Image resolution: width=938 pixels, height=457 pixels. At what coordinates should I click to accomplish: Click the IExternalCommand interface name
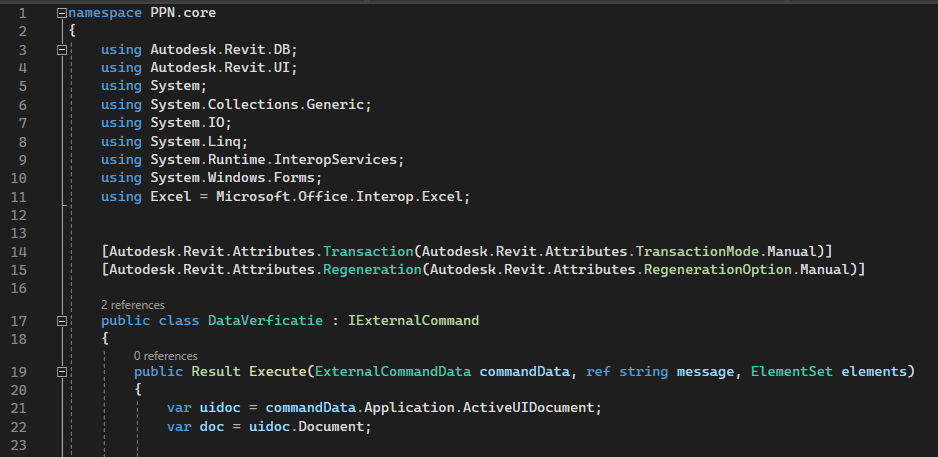click(413, 321)
